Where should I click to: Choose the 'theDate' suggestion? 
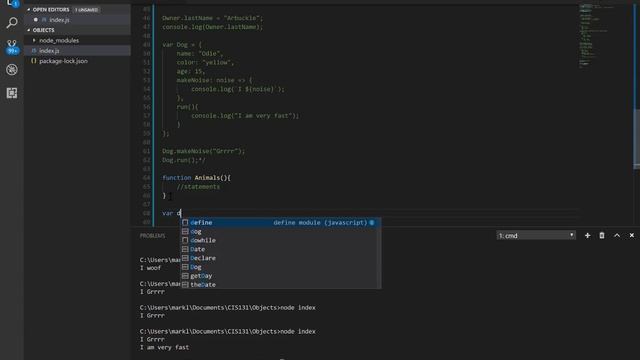pyautogui.click(x=281, y=284)
